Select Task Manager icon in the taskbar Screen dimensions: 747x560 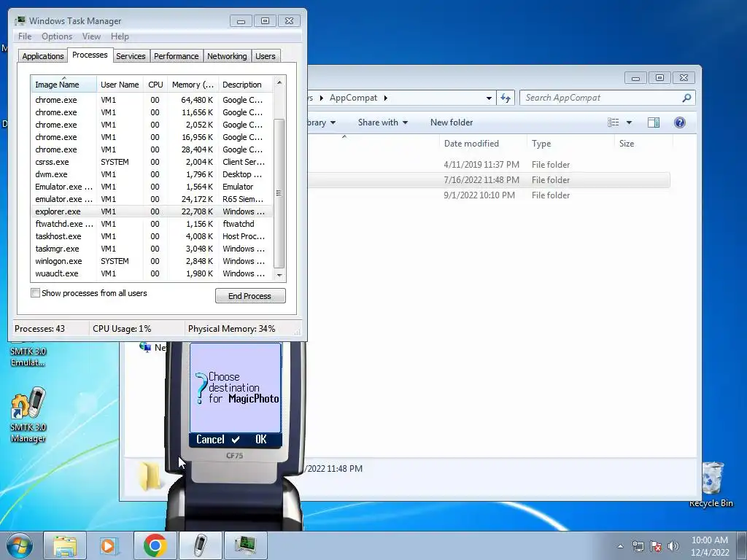[245, 545]
